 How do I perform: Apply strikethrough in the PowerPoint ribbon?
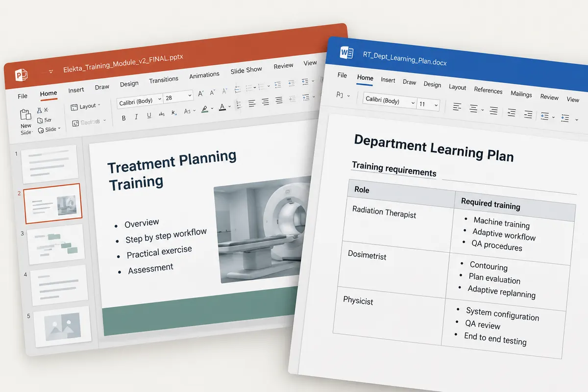pyautogui.click(x=161, y=115)
